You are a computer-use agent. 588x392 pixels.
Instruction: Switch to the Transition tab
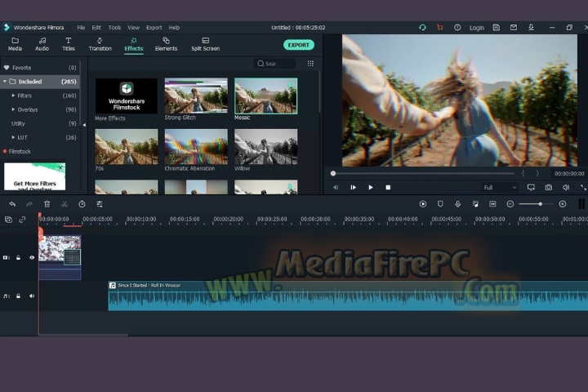(x=100, y=44)
